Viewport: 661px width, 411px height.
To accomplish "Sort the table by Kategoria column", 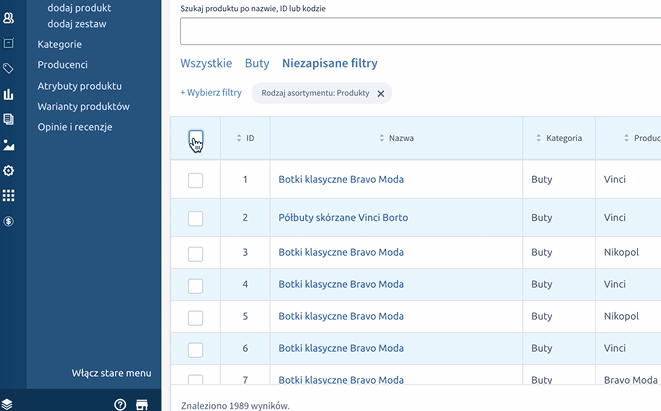I will tap(558, 138).
